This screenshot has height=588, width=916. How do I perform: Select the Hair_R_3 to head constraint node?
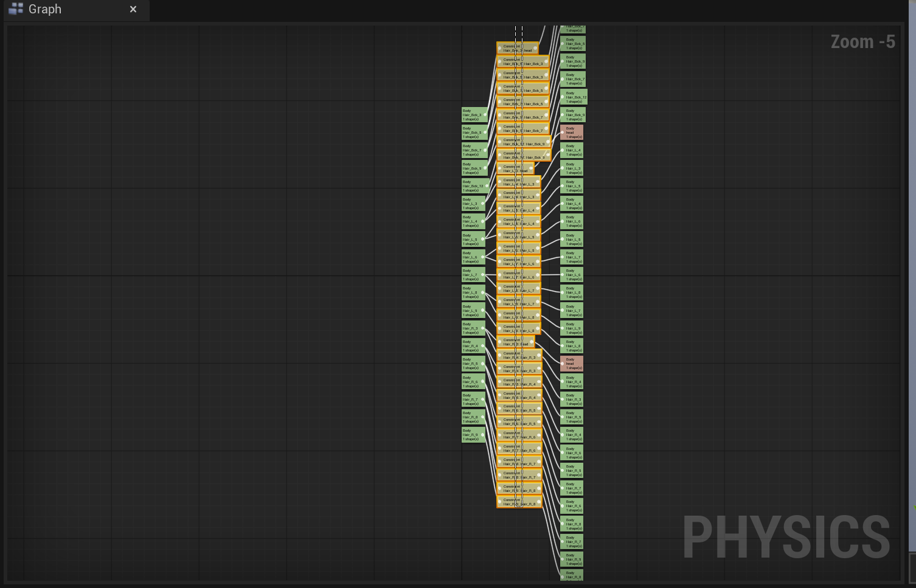(515, 342)
